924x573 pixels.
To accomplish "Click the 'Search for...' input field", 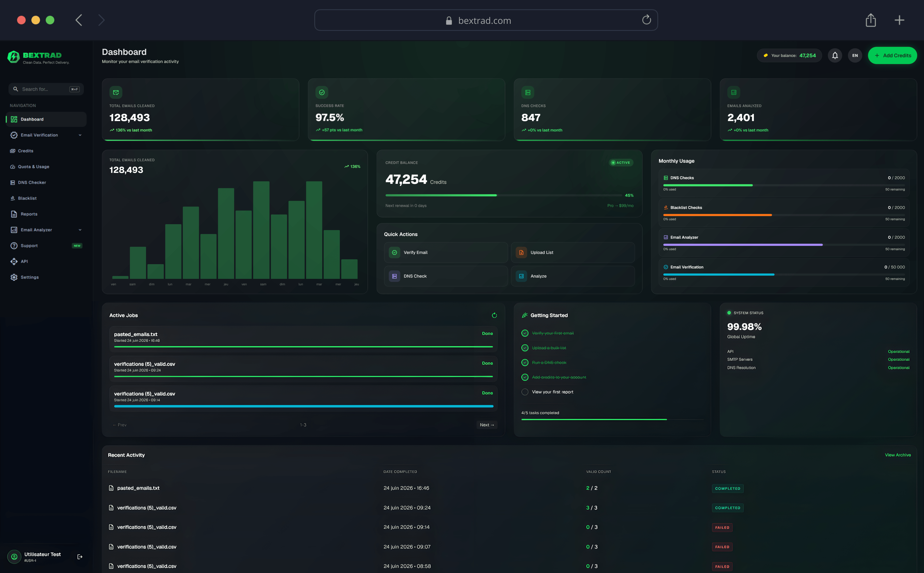I will (x=46, y=89).
